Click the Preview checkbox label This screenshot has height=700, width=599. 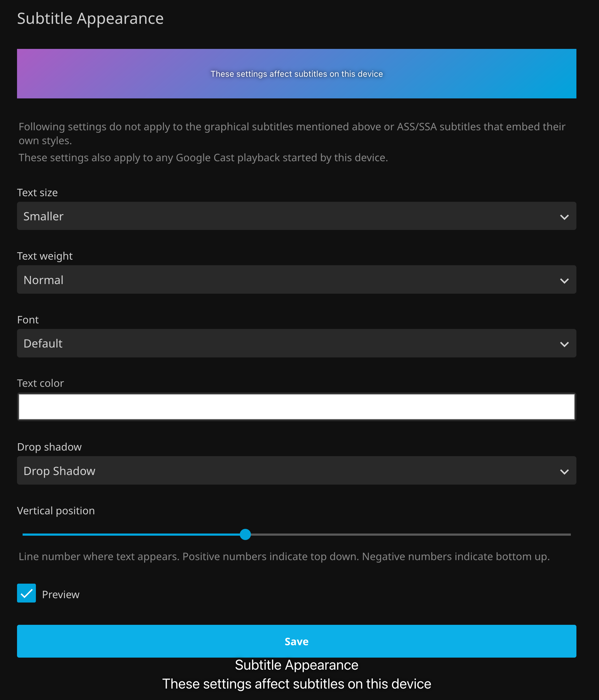[x=61, y=594]
